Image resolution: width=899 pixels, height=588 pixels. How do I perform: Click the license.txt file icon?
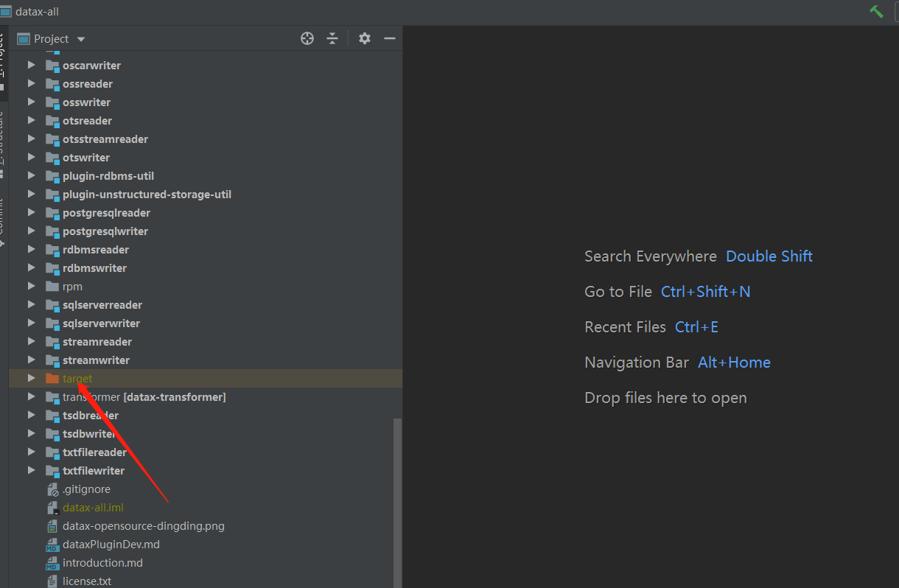[x=52, y=581]
